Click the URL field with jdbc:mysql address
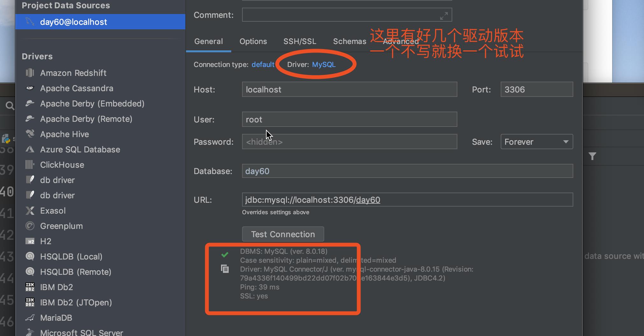Image resolution: width=644 pixels, height=336 pixels. [407, 200]
